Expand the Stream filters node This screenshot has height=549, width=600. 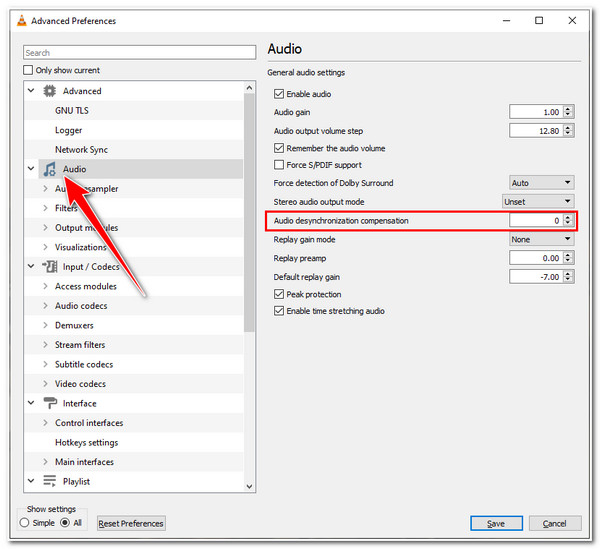tap(46, 345)
